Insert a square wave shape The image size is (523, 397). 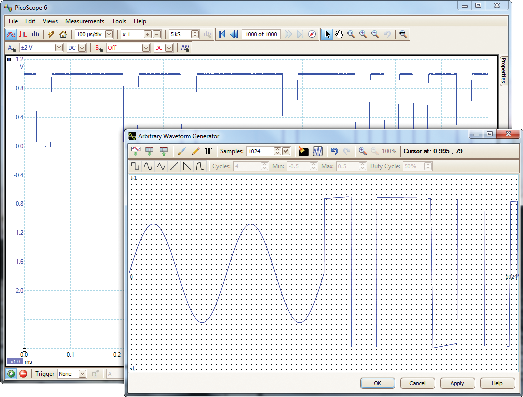point(135,166)
